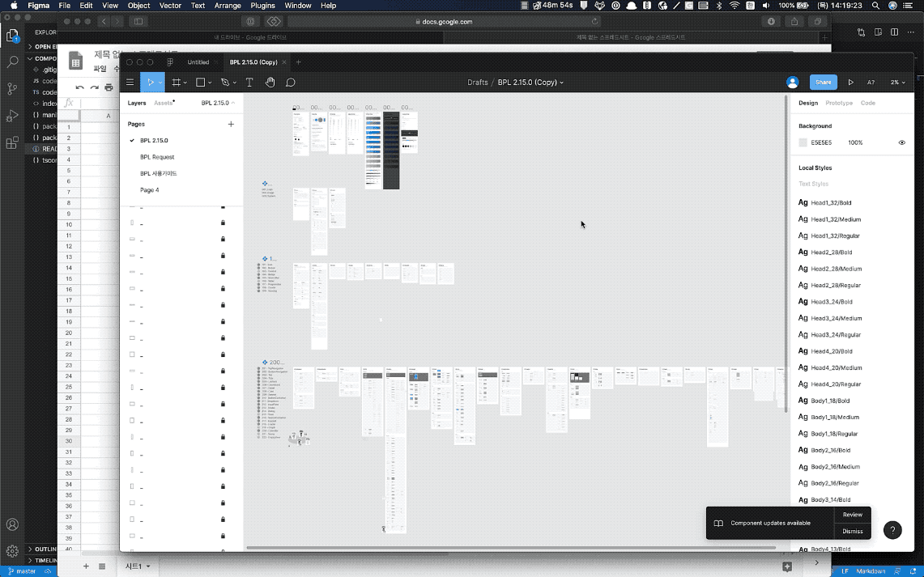Expand OUTLINE section in VS Code
The height and width of the screenshot is (577, 924).
click(x=30, y=549)
